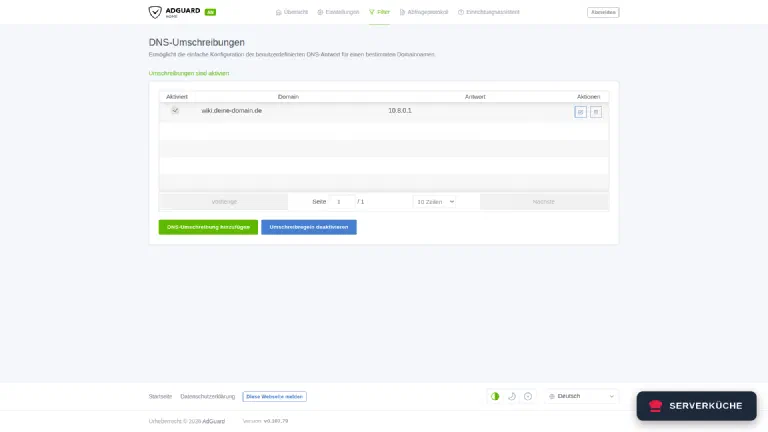Open the Datenschutzerklärung footer link

click(208, 397)
